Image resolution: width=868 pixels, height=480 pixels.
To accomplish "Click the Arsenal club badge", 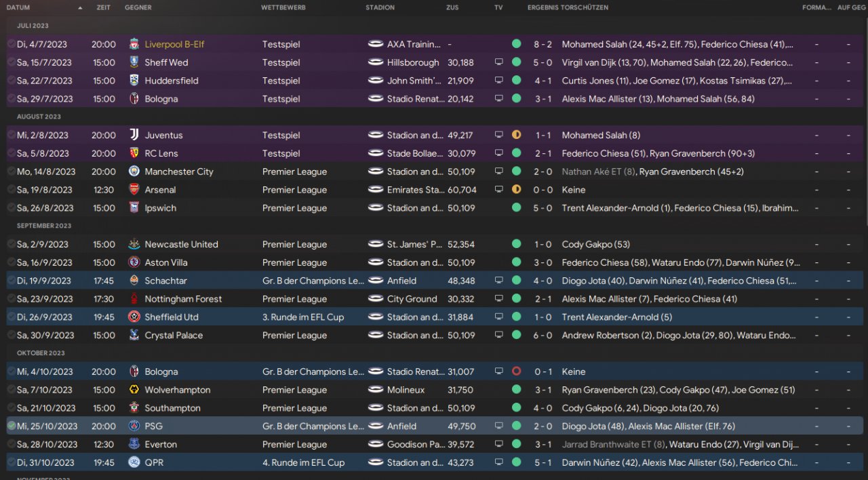I will pyautogui.click(x=134, y=190).
